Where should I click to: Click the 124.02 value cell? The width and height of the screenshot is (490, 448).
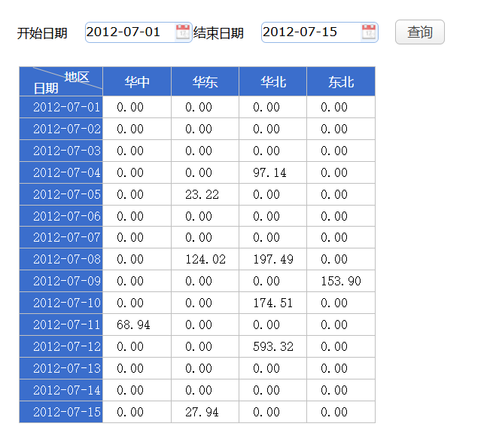(205, 259)
